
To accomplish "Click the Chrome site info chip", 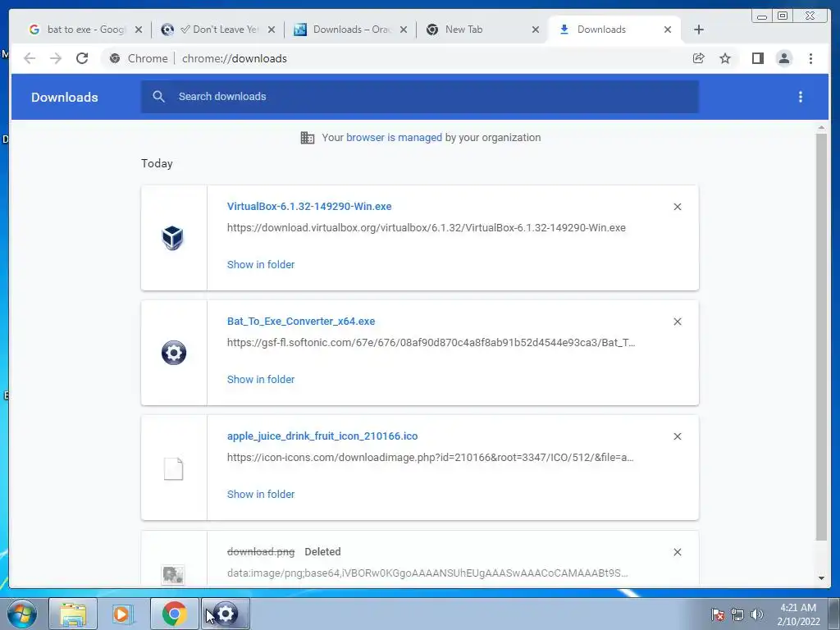I will pyautogui.click(x=138, y=58).
